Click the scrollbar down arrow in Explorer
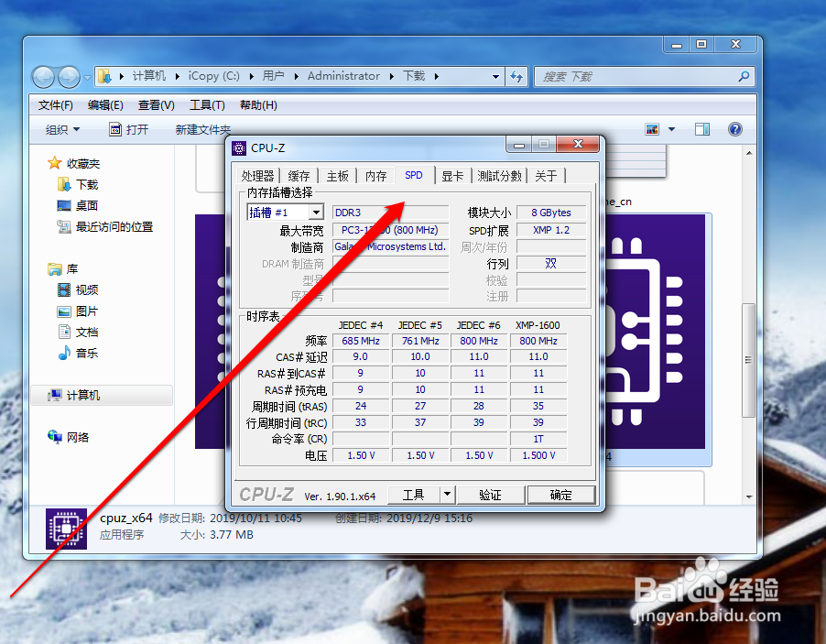 [748, 497]
